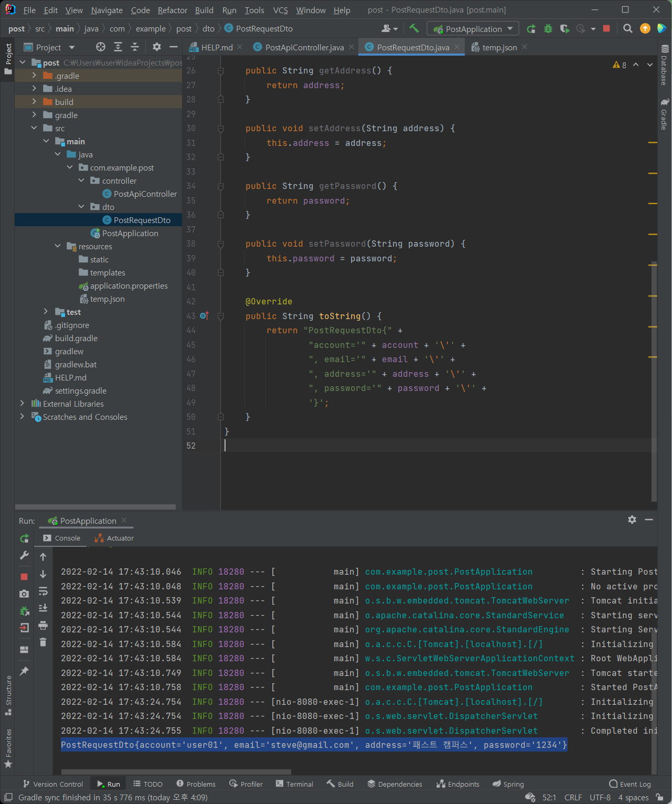Expand the test folder

46,312
